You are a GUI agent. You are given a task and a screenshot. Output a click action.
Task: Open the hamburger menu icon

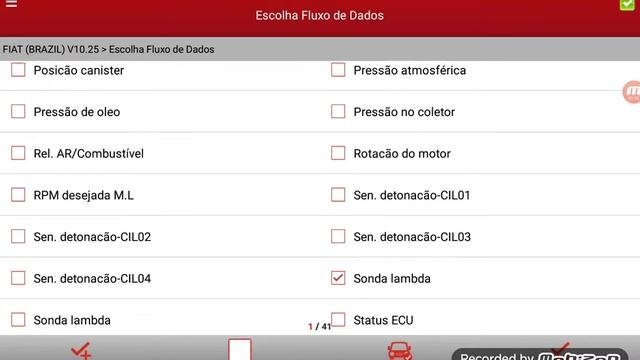tap(11, 4)
